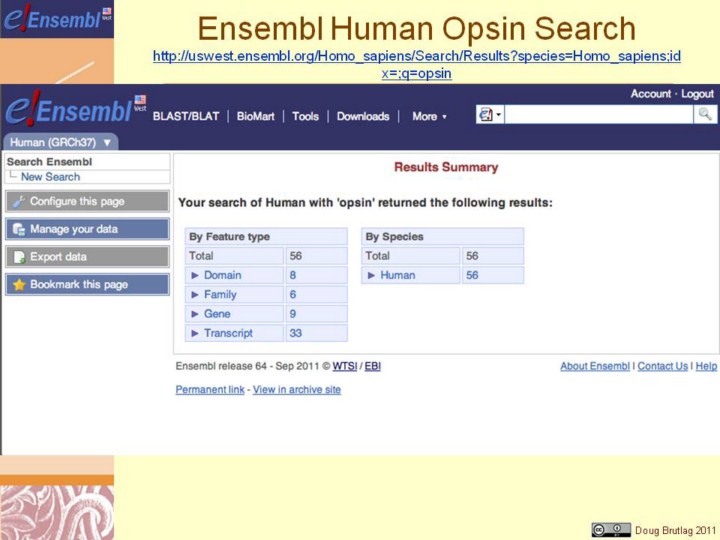Click the Transcript count 33
Screen dimensions: 720x540
click(295, 333)
